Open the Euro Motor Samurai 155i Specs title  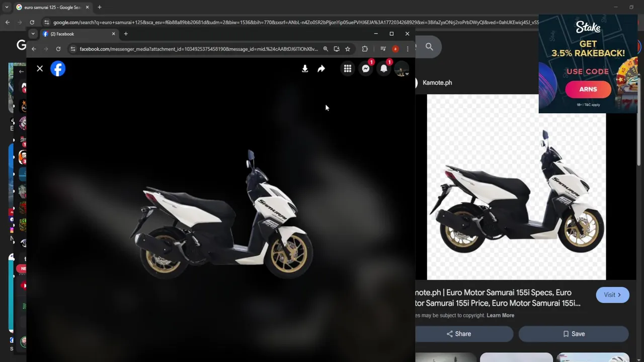click(498, 298)
